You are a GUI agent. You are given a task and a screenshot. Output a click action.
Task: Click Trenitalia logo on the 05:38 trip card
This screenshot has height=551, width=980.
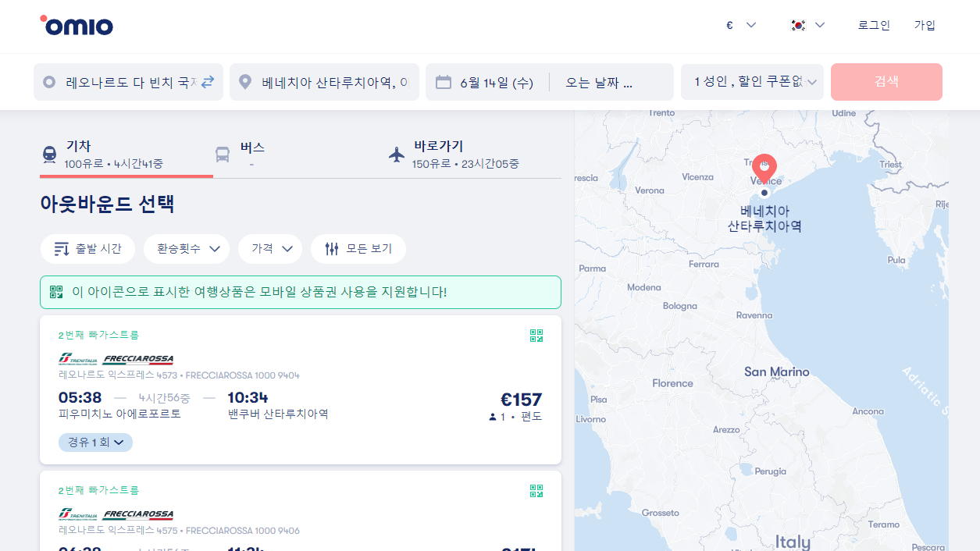coord(77,360)
